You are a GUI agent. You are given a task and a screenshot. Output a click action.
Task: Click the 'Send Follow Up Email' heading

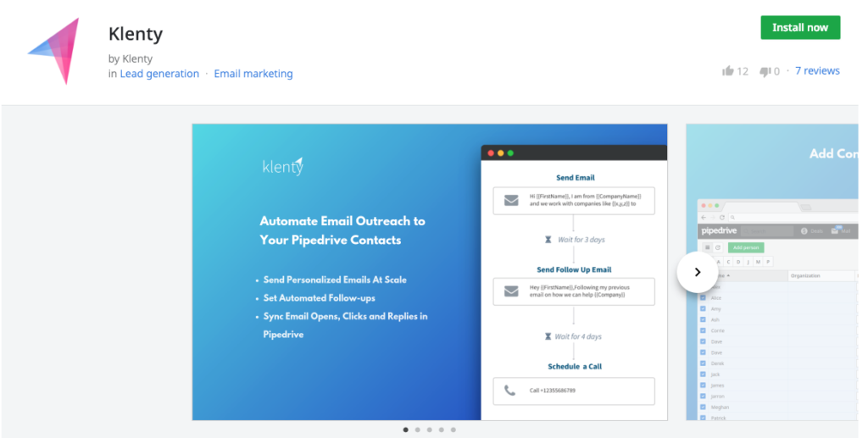(574, 269)
